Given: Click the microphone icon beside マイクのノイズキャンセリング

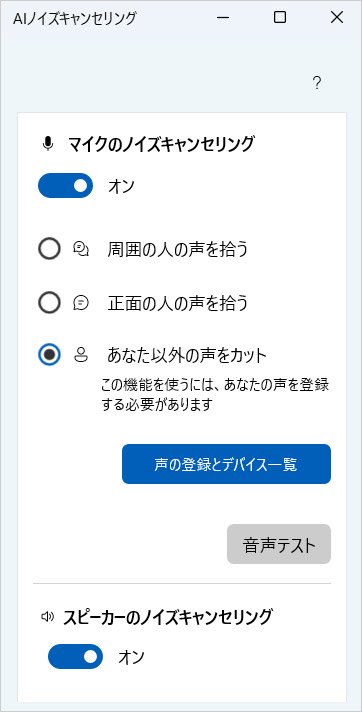Looking at the screenshot, I should pos(48,144).
